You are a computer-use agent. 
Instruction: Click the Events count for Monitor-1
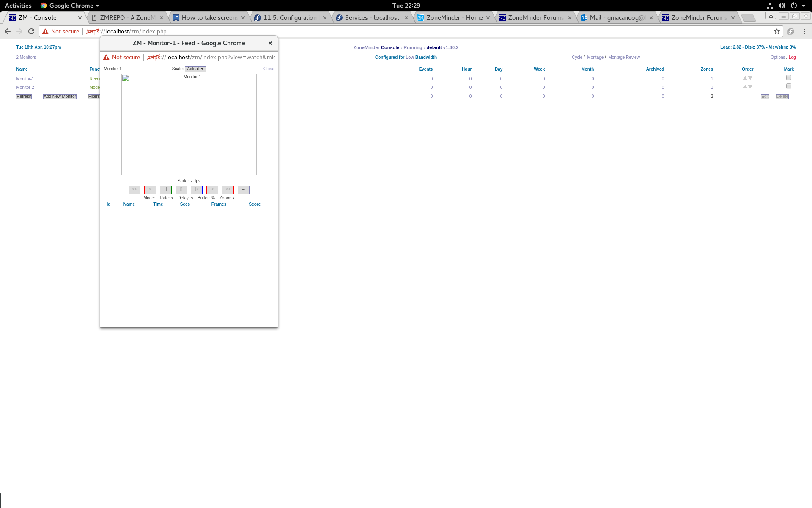tap(431, 79)
